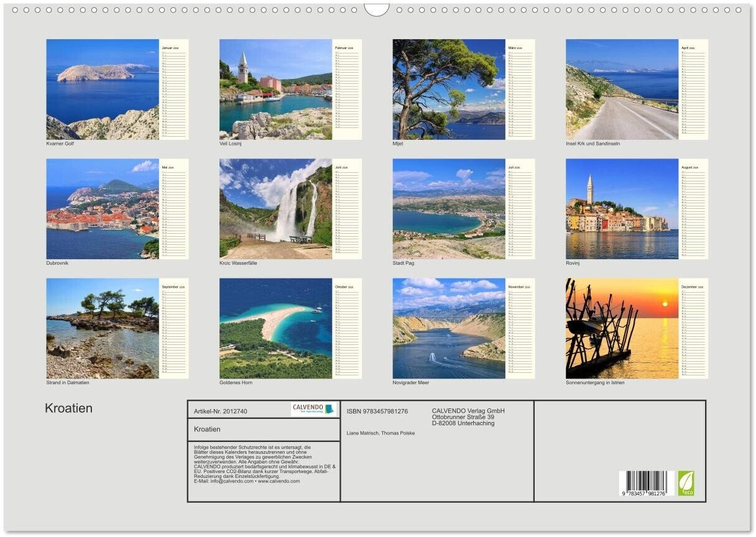This screenshot has width=756, height=537.
Task: Open the Strand in Dalmatien photo
Action: coord(103,328)
